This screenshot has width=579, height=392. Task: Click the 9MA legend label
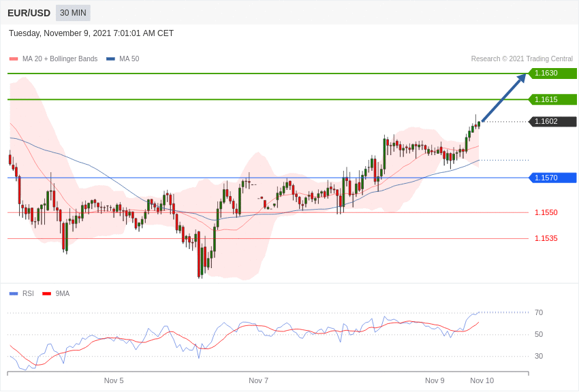(x=63, y=293)
